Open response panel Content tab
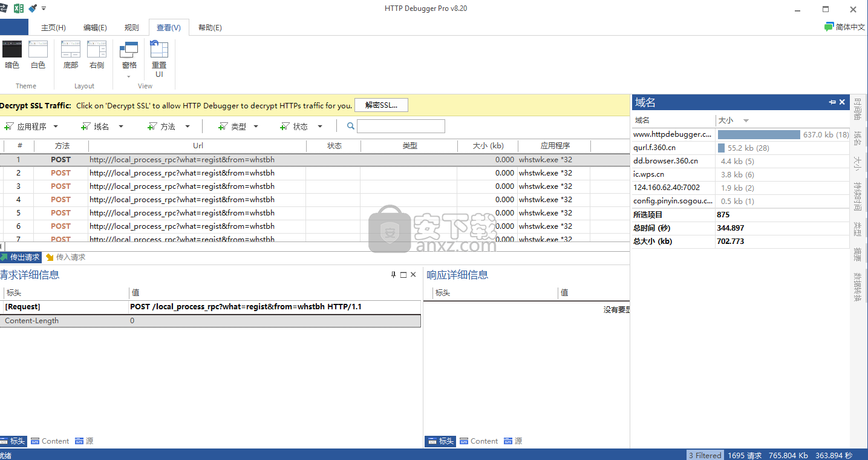 click(479, 441)
